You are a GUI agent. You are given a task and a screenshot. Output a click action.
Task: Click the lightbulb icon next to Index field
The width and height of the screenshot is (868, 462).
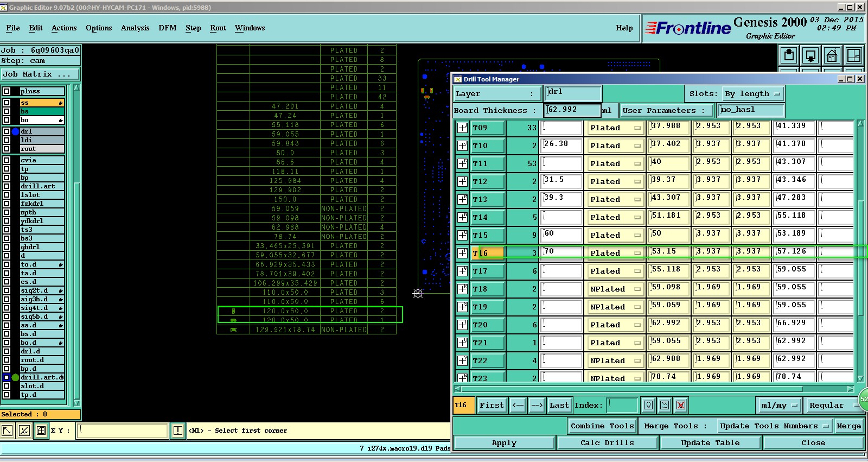(648, 405)
